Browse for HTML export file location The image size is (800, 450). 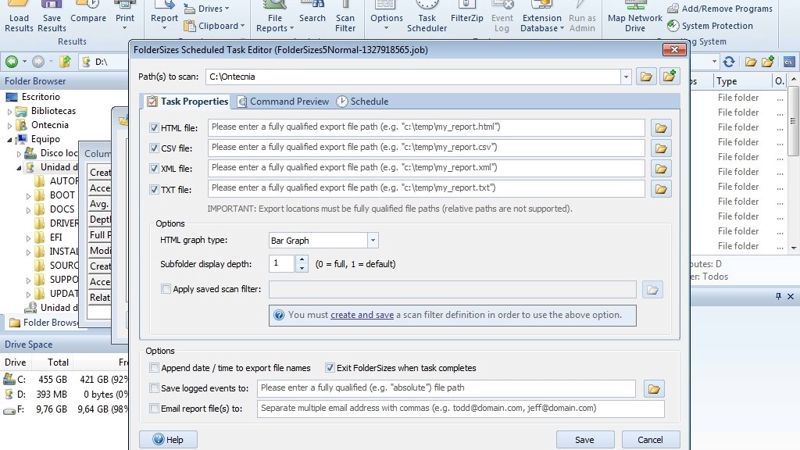click(x=661, y=128)
